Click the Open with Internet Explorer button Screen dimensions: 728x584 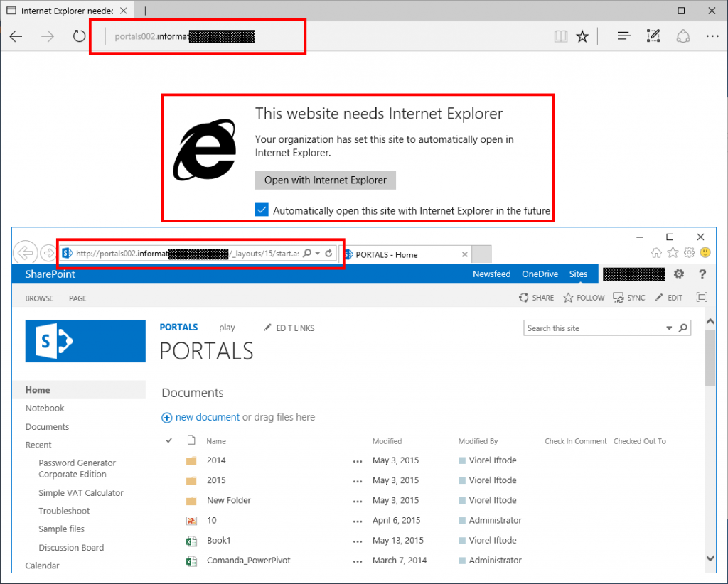[x=325, y=180]
